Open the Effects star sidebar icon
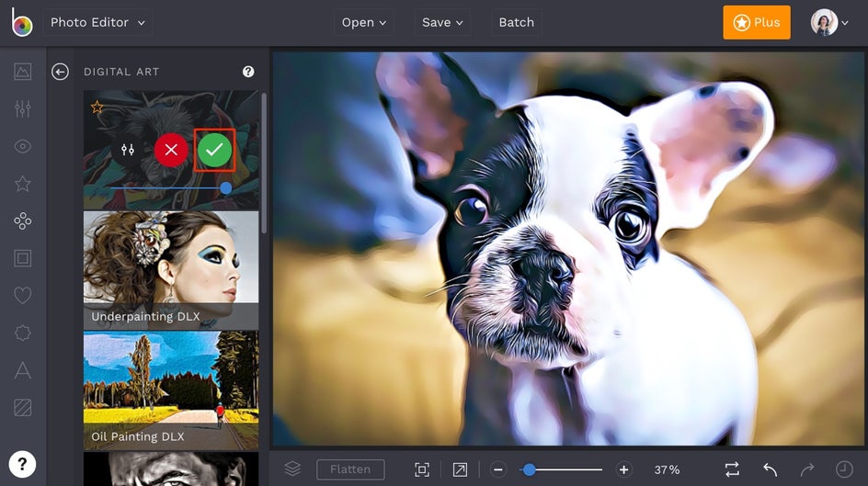The image size is (868, 486). pos(23,184)
